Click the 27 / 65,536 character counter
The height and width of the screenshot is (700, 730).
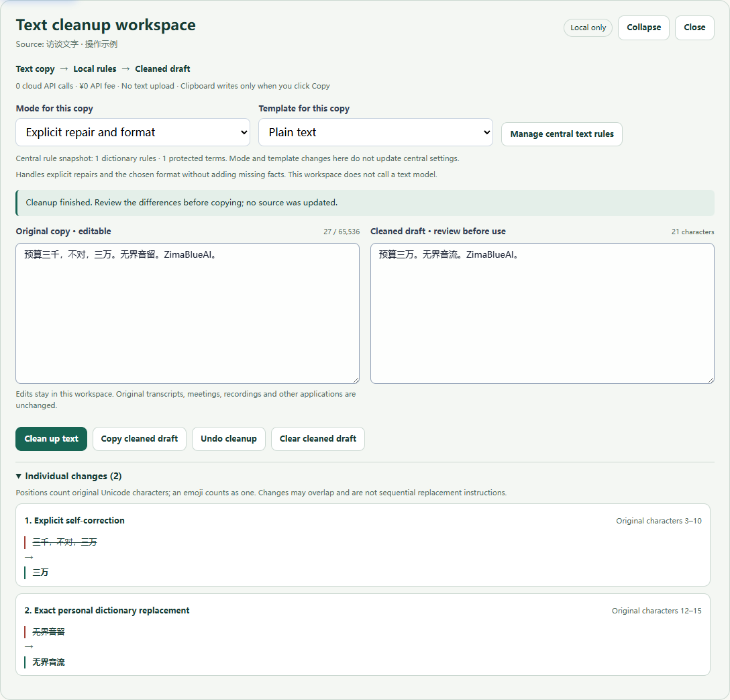pos(342,232)
